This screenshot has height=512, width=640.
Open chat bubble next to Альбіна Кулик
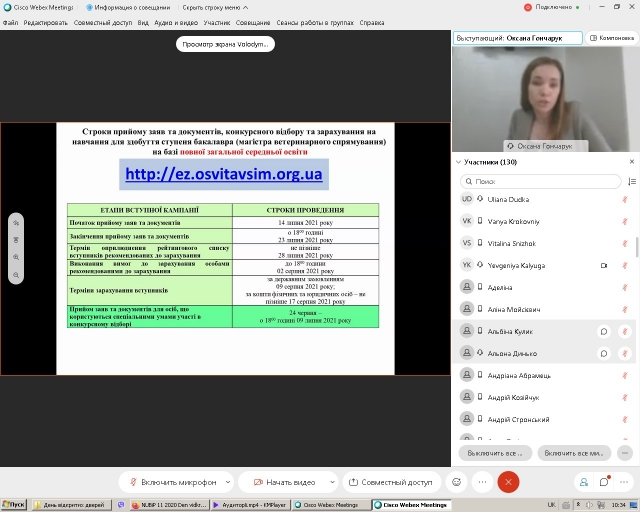coord(603,331)
